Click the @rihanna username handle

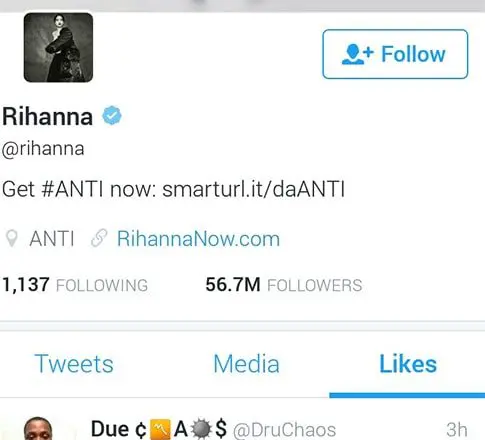tap(43, 149)
